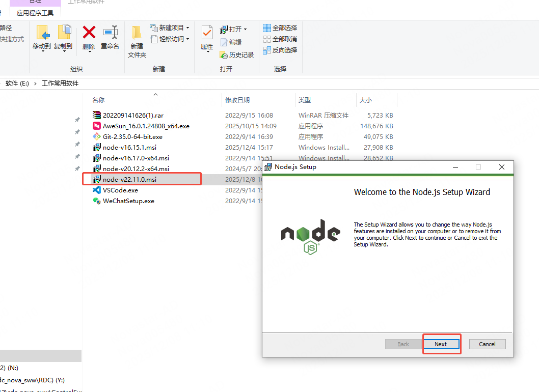Select the node-v20.12.2-x64.msi installer icon
The width and height of the screenshot is (539, 392).
pos(97,169)
